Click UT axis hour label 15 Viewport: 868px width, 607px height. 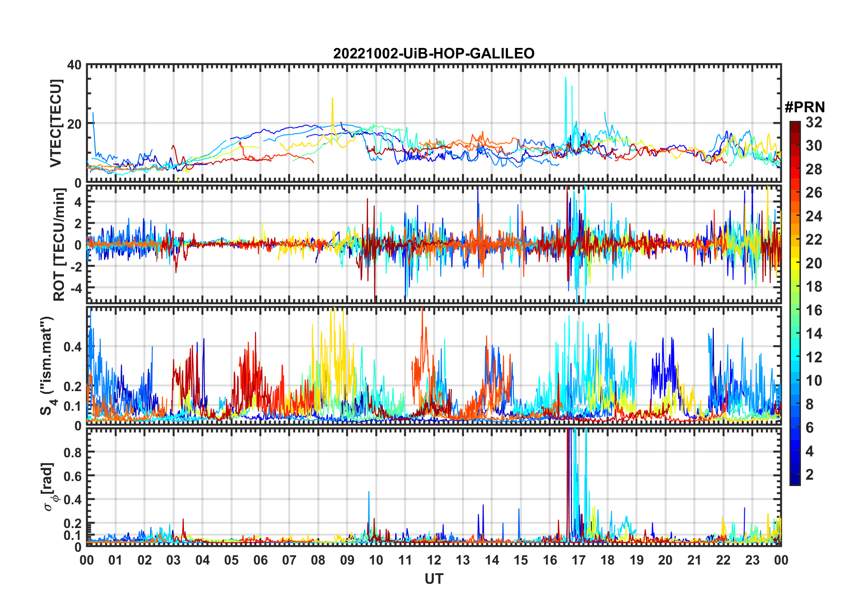(521, 560)
